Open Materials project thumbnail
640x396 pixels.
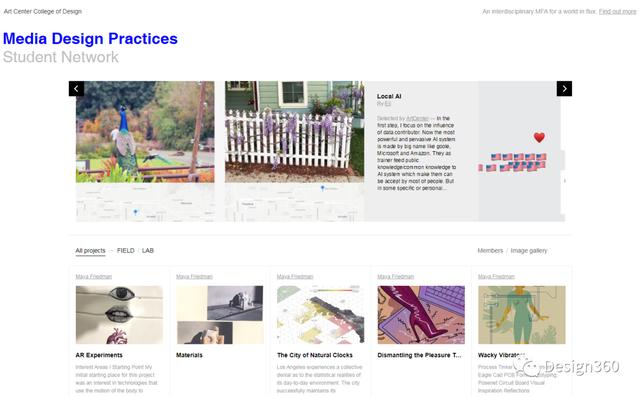pos(220,315)
